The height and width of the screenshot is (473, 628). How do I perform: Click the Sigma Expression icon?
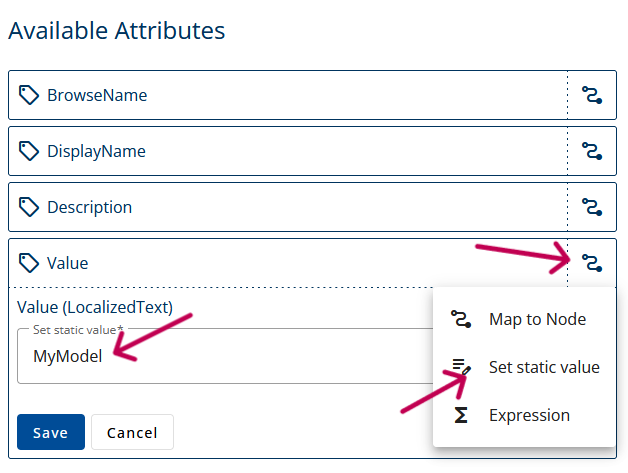461,415
